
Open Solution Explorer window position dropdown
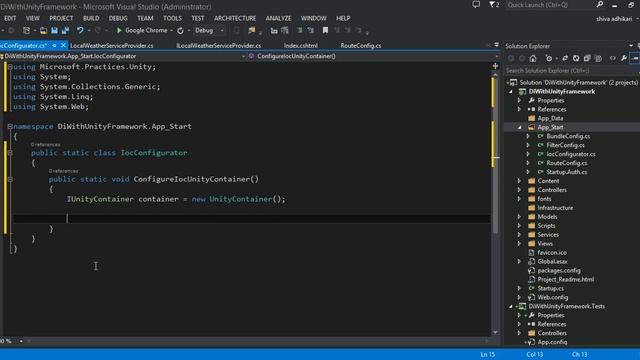pyautogui.click(x=631, y=46)
